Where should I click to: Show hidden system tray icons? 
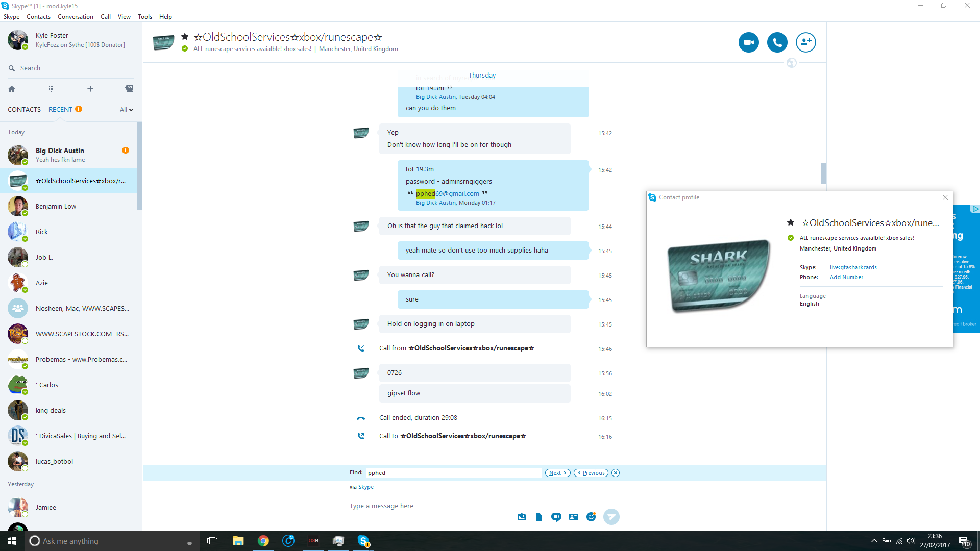[x=874, y=541]
